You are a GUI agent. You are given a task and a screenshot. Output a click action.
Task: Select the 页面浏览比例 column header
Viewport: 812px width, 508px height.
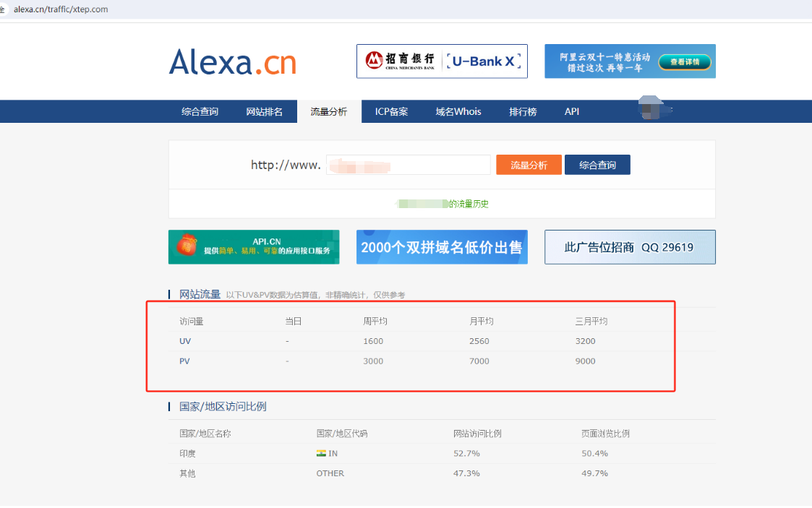(605, 434)
